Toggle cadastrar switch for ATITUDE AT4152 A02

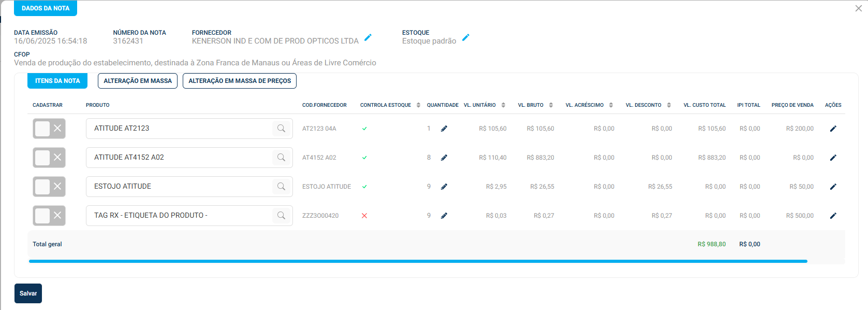[49, 158]
